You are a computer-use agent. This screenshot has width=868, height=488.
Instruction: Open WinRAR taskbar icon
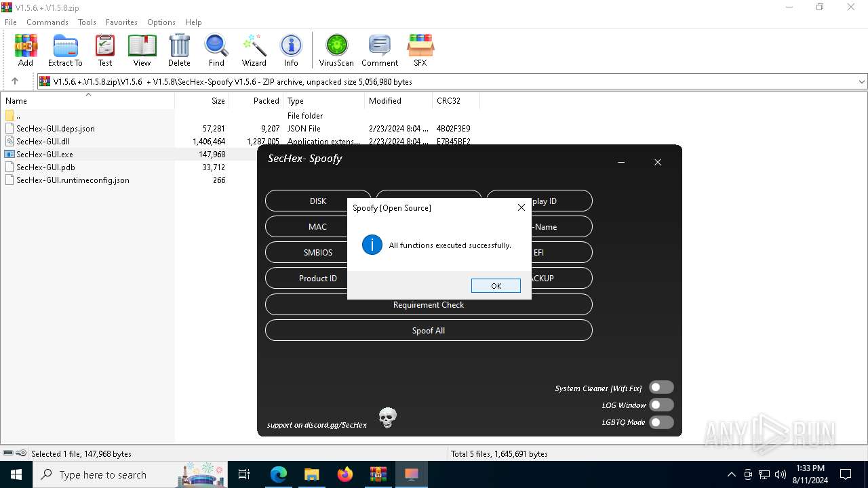click(x=378, y=474)
